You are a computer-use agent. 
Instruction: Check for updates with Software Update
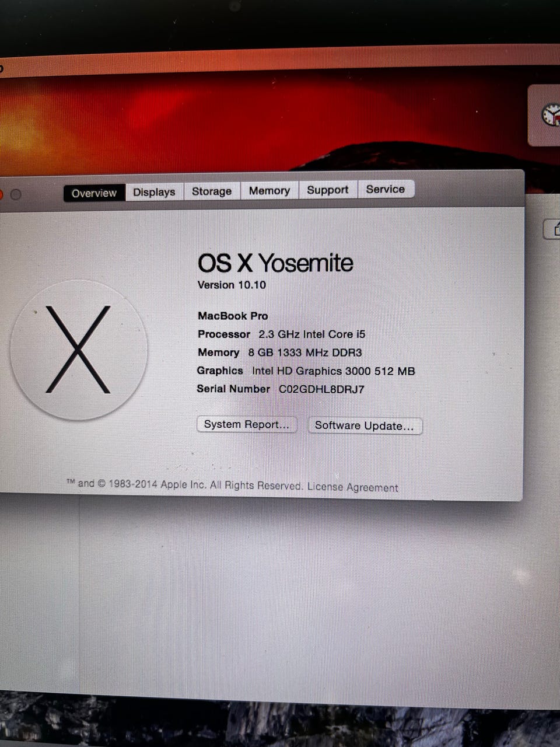point(365,425)
